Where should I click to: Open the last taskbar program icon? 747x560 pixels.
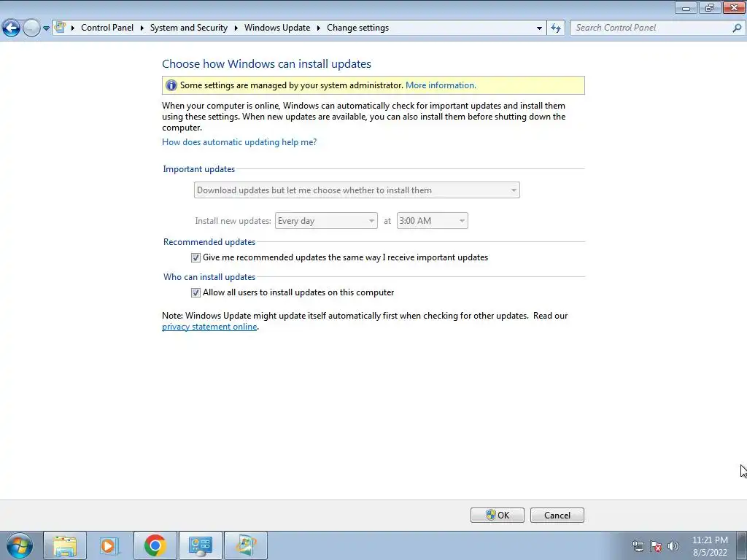point(246,545)
